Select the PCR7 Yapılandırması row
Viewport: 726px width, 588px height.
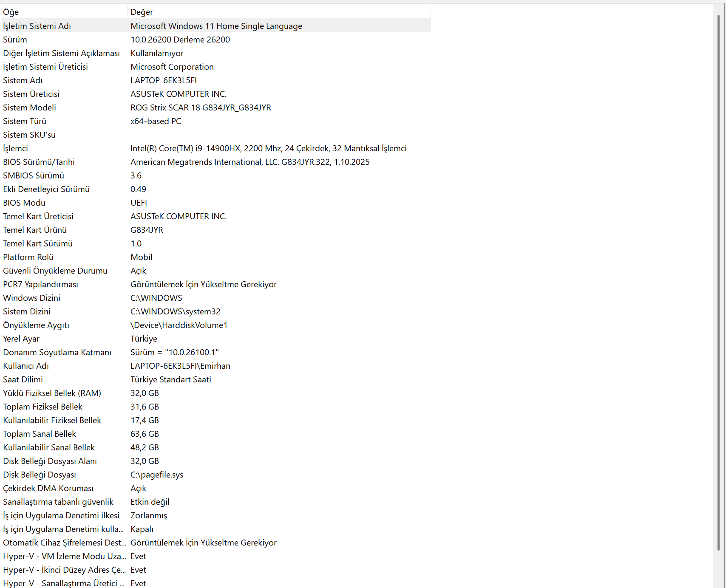tap(216, 284)
